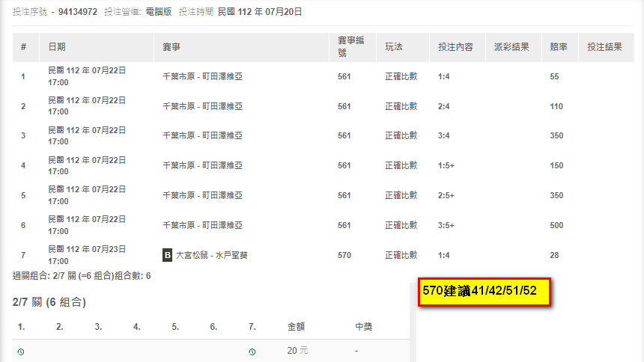644x362 pixels.
Task: Click the odds value 500
Action: point(556,225)
